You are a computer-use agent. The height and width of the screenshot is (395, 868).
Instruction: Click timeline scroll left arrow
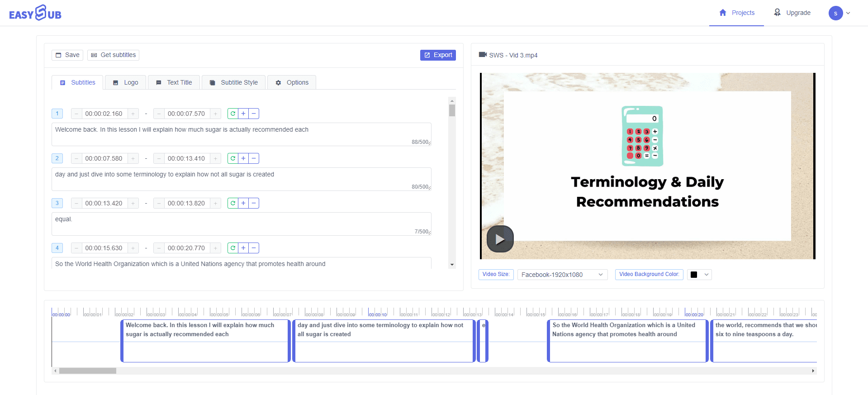tap(55, 371)
